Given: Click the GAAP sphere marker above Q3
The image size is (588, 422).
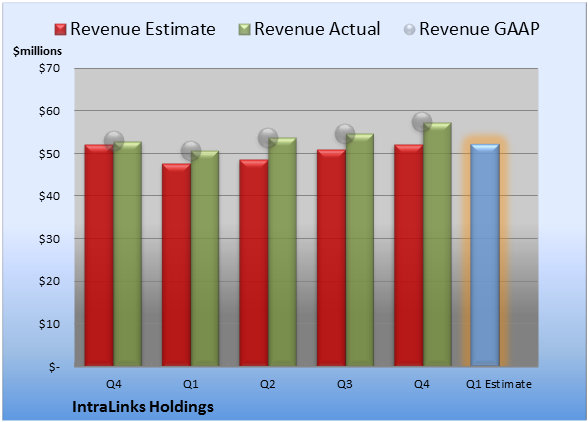Looking at the screenshot, I should point(345,134).
